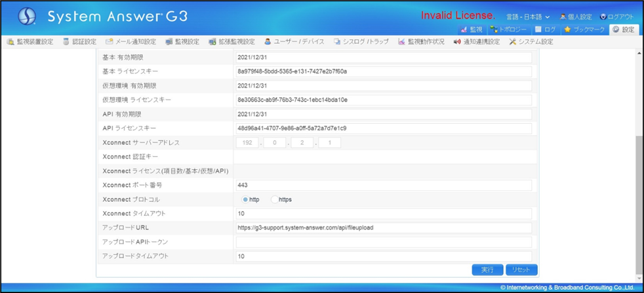Click the アップロードAPIトークン input field

(x=384, y=242)
